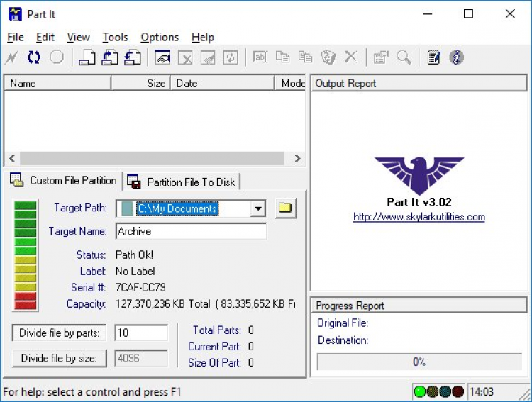Image resolution: width=532 pixels, height=402 pixels.
Task: Click the grayed-out rename (ab) icon
Action: [260, 57]
